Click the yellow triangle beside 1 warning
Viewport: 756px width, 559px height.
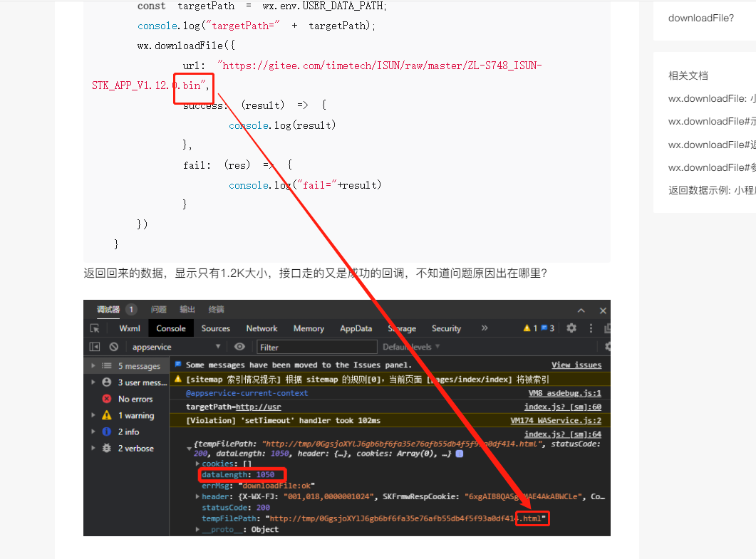(x=107, y=415)
